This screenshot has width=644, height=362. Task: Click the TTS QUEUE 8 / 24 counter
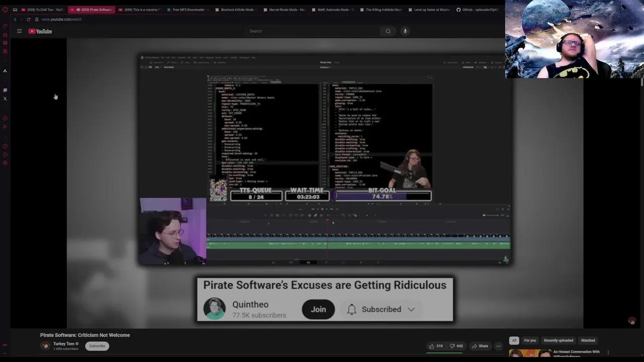(x=256, y=194)
